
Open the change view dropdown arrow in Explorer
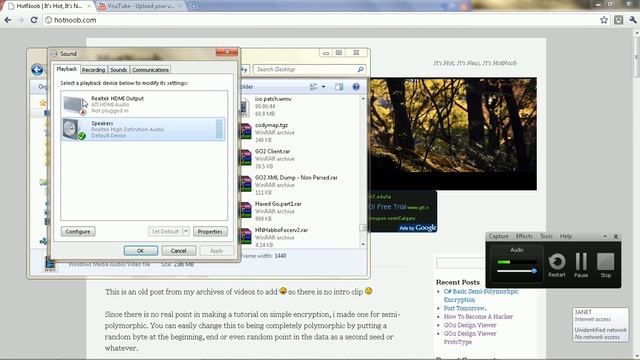(x=323, y=87)
